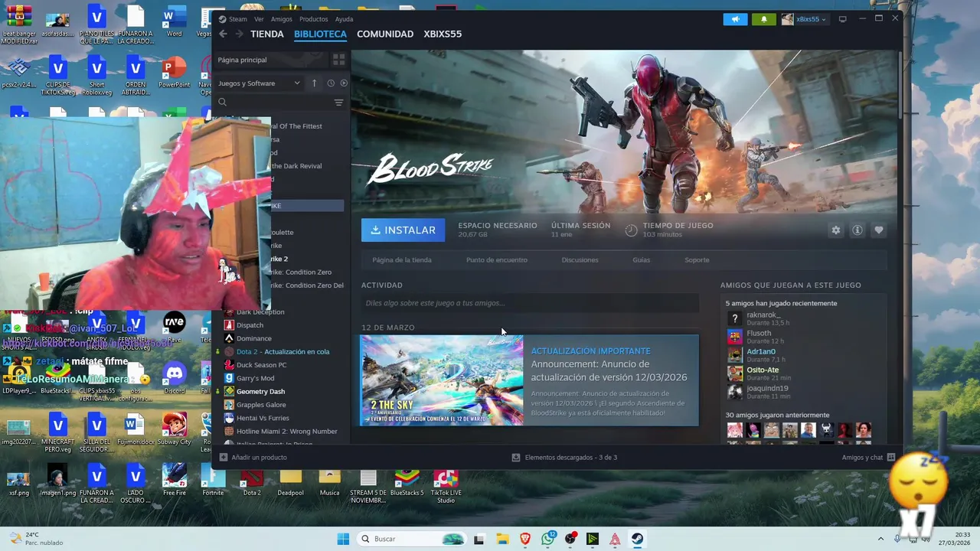Open Guías link
The height and width of the screenshot is (551, 980).
pos(642,260)
